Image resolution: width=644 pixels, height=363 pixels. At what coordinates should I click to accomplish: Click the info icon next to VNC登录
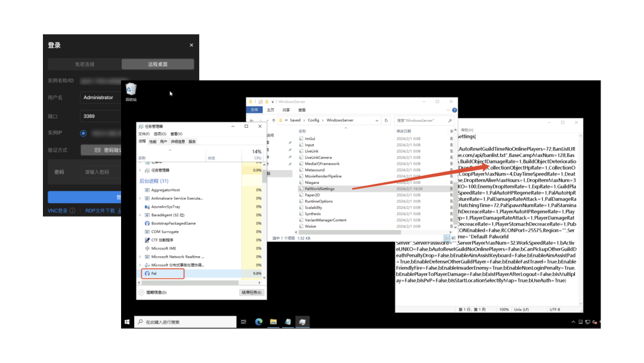[72, 211]
